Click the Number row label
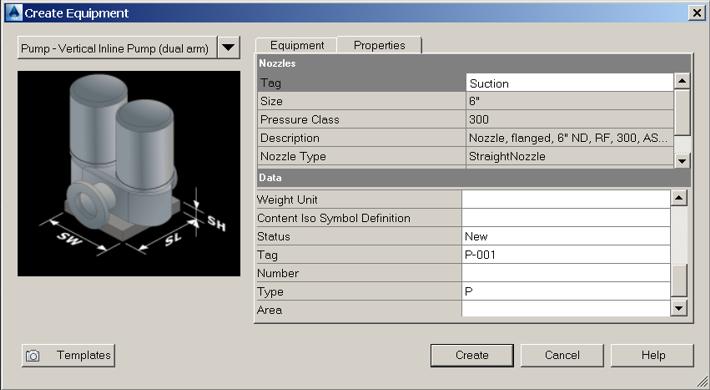 pyautogui.click(x=278, y=273)
